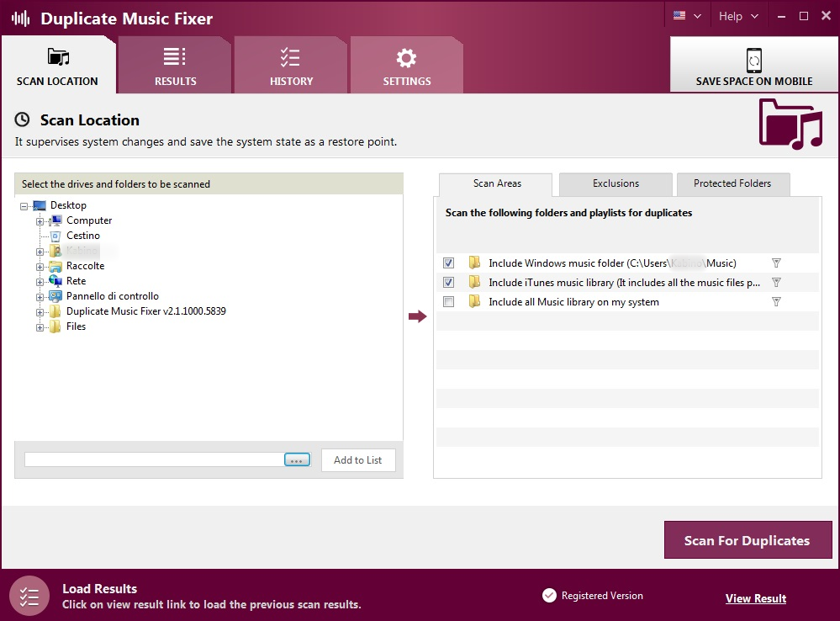Click the "Registered Version" status text
Viewport: 840px width, 621px height.
point(602,596)
